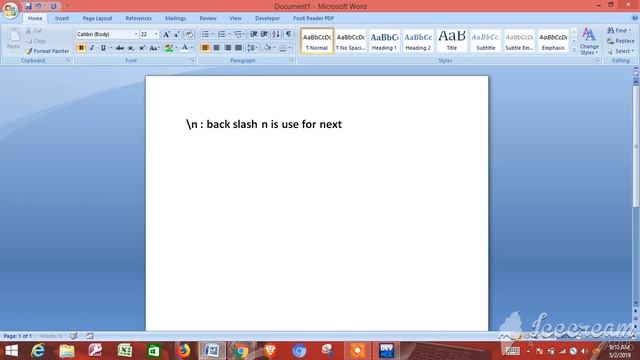
Task: Open Line Spacing options
Action: [252, 48]
